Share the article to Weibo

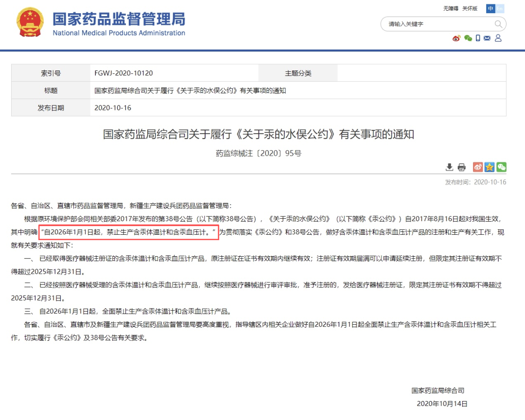(478, 167)
